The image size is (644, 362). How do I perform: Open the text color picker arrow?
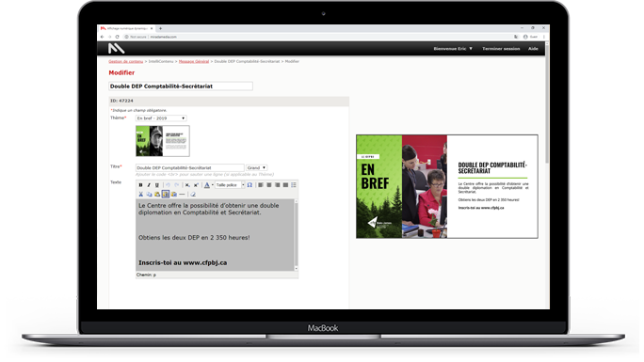tap(213, 185)
